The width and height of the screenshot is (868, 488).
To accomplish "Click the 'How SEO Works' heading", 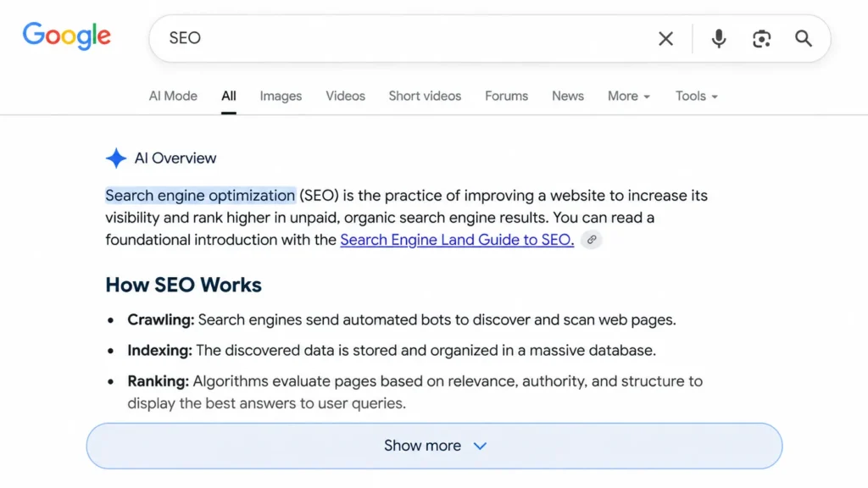I will click(183, 285).
